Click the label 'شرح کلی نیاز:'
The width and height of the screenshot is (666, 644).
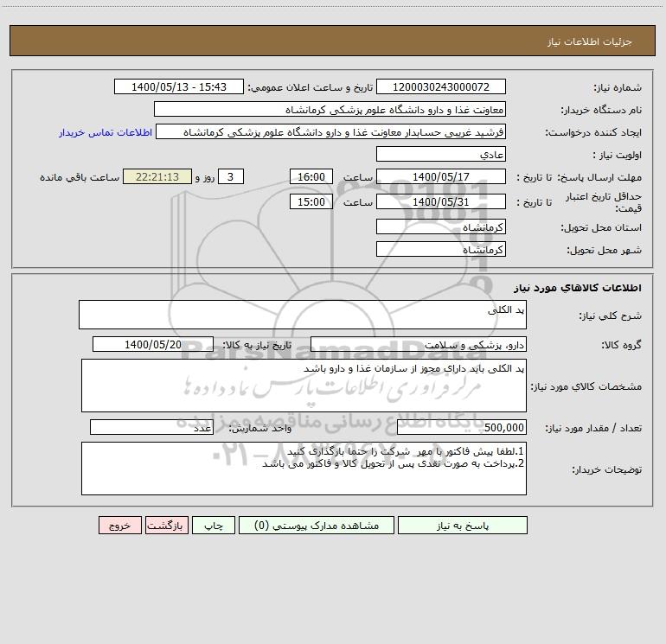coord(611,316)
